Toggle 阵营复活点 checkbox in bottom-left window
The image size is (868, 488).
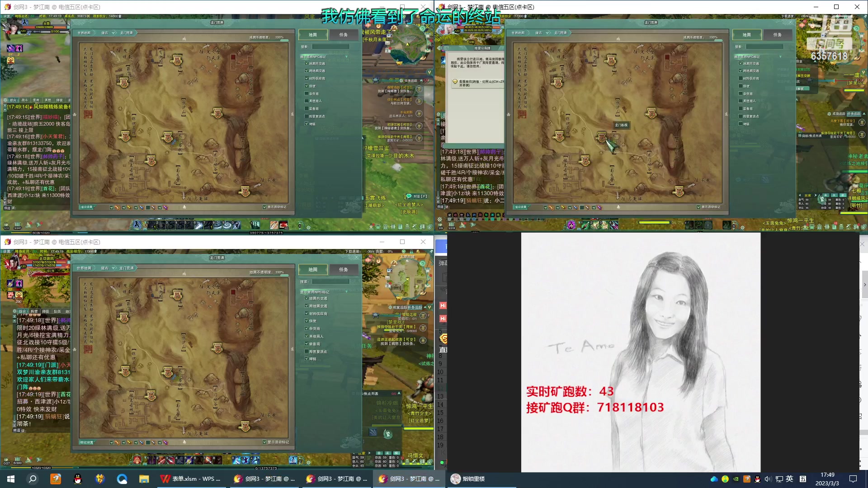[x=307, y=352]
